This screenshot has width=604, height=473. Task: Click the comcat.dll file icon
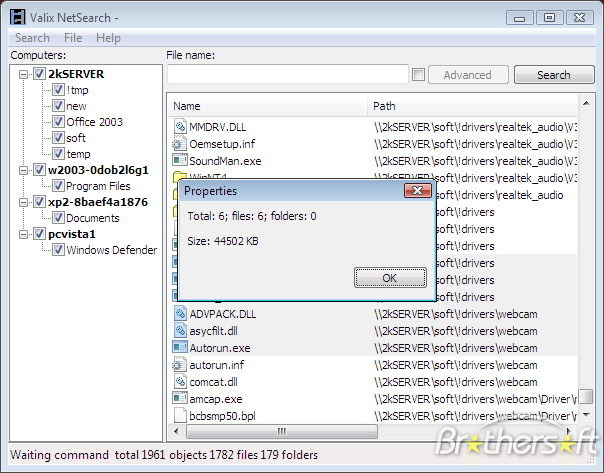[180, 381]
